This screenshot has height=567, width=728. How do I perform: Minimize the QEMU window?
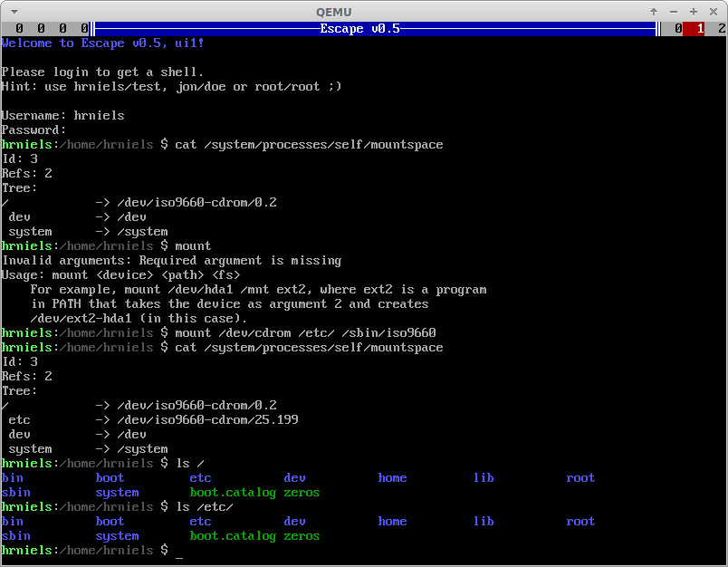674,12
